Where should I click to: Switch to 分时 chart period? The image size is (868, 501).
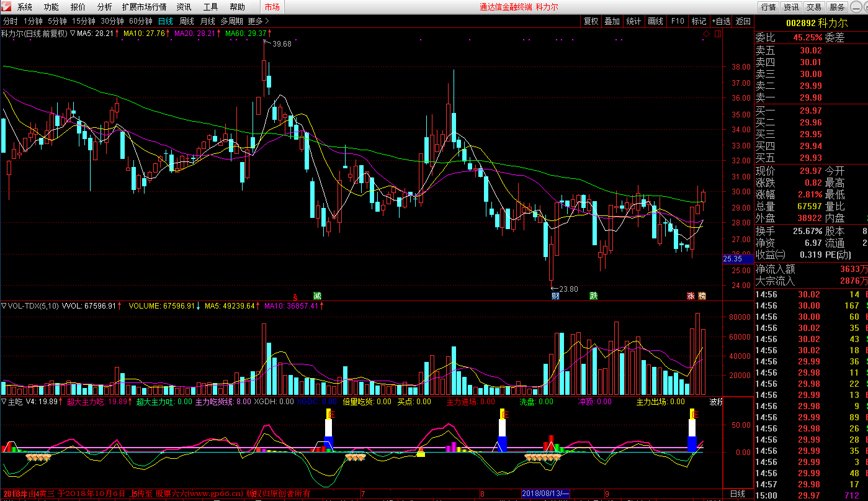[11, 21]
